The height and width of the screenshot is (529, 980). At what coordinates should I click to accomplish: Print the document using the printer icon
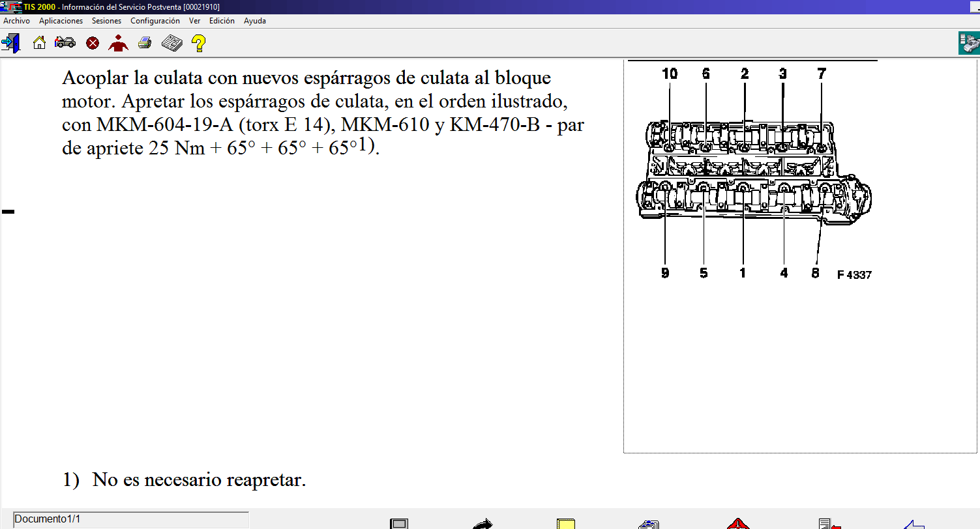pos(145,44)
